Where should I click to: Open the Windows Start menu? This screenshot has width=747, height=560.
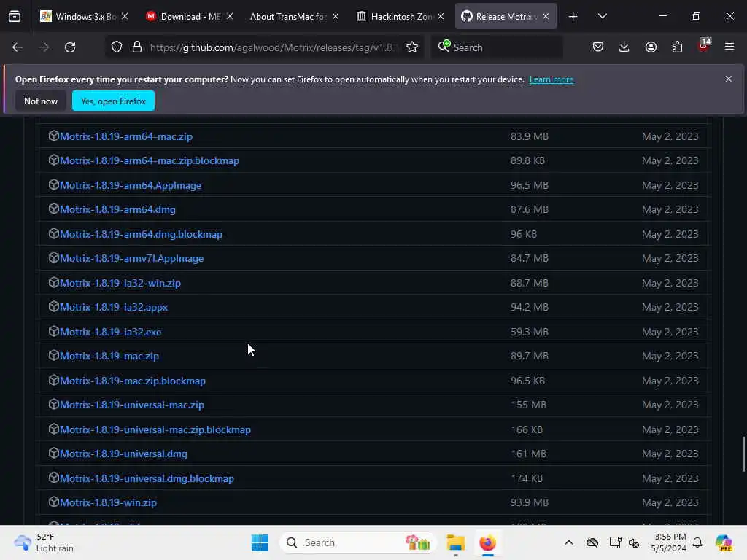(x=260, y=542)
